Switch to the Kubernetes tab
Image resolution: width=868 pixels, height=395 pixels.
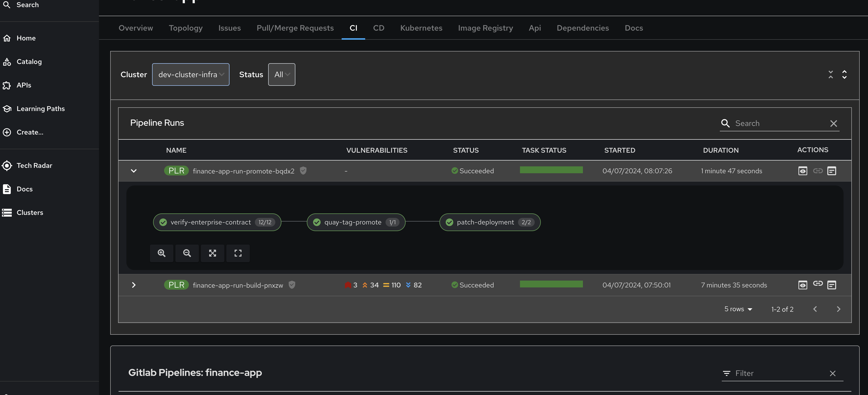click(421, 28)
